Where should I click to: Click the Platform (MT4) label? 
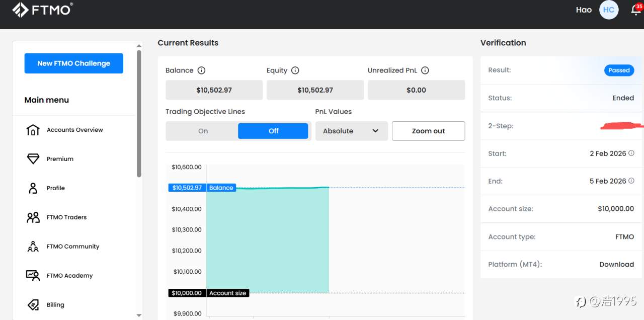click(515, 264)
